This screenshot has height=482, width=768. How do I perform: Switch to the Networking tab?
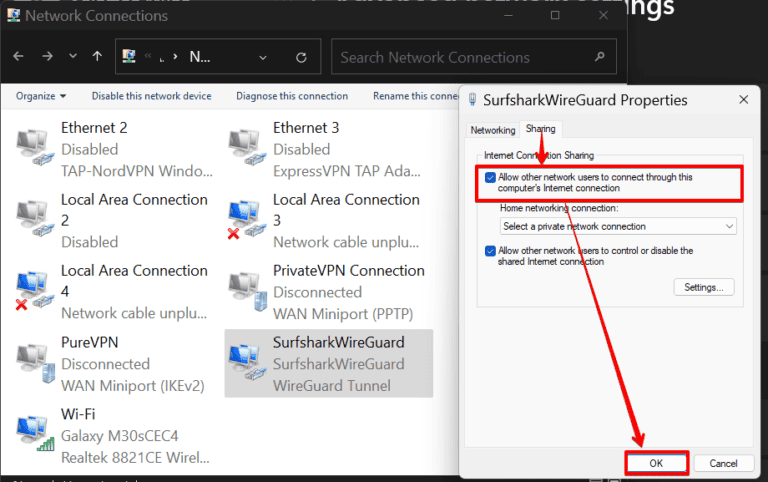493,130
